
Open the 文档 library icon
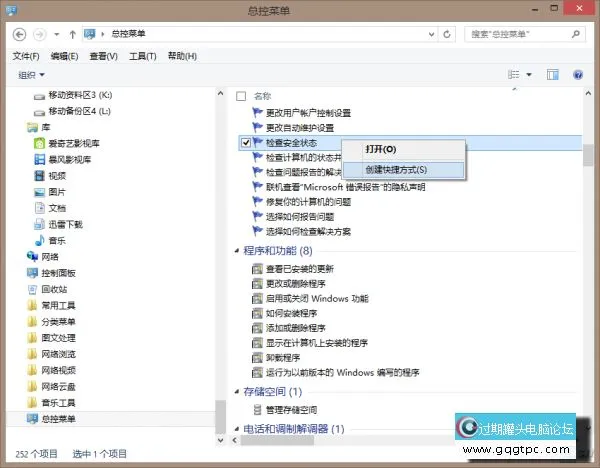(39, 208)
